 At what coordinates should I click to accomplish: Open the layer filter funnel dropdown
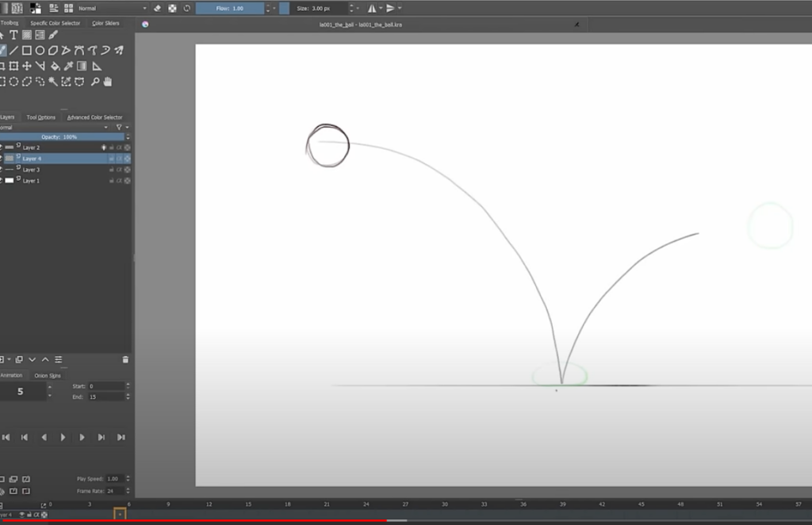[x=121, y=127]
